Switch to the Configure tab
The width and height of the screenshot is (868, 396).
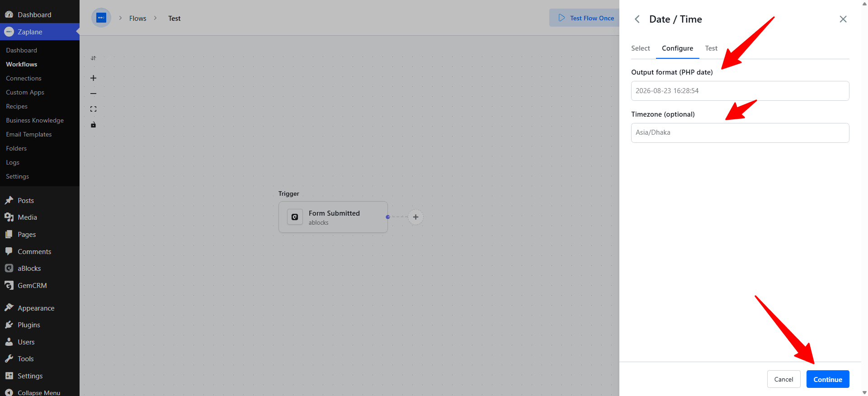pyautogui.click(x=677, y=48)
